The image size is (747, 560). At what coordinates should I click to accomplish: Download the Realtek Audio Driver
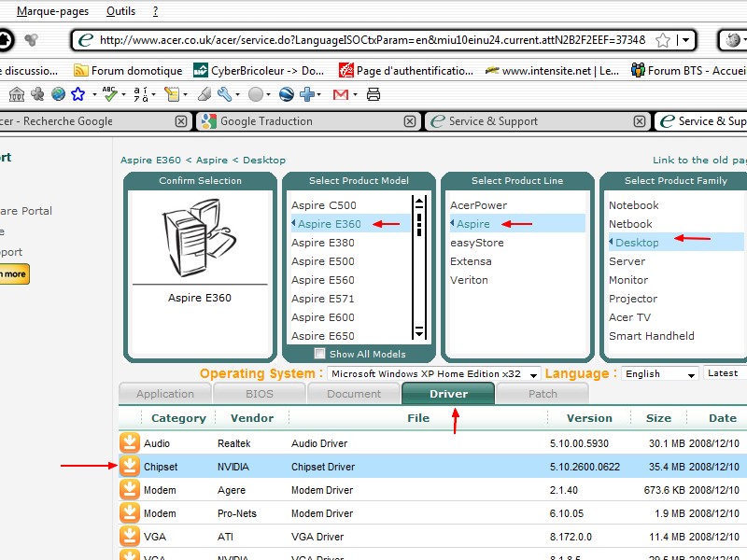(x=130, y=442)
